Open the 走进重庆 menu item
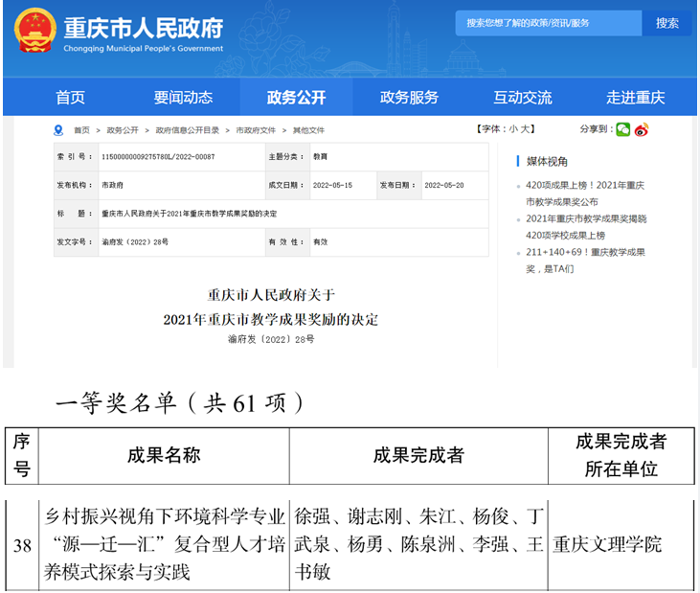Viewport: 700px width, 593px height. pyautogui.click(x=635, y=97)
